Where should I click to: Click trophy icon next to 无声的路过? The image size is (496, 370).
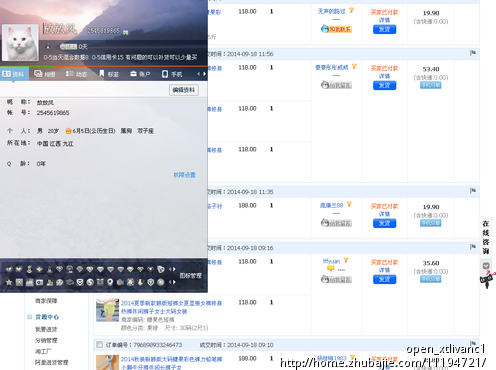tap(351, 11)
